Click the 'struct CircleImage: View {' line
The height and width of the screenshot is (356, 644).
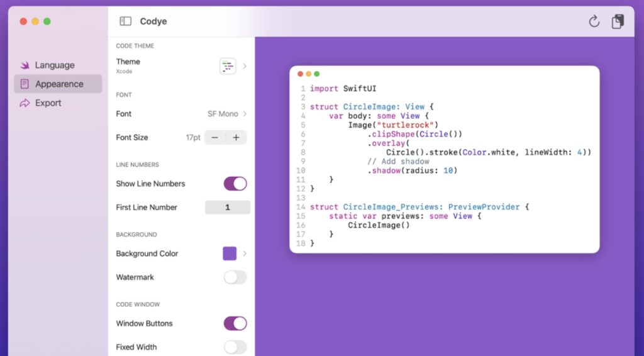pyautogui.click(x=372, y=107)
